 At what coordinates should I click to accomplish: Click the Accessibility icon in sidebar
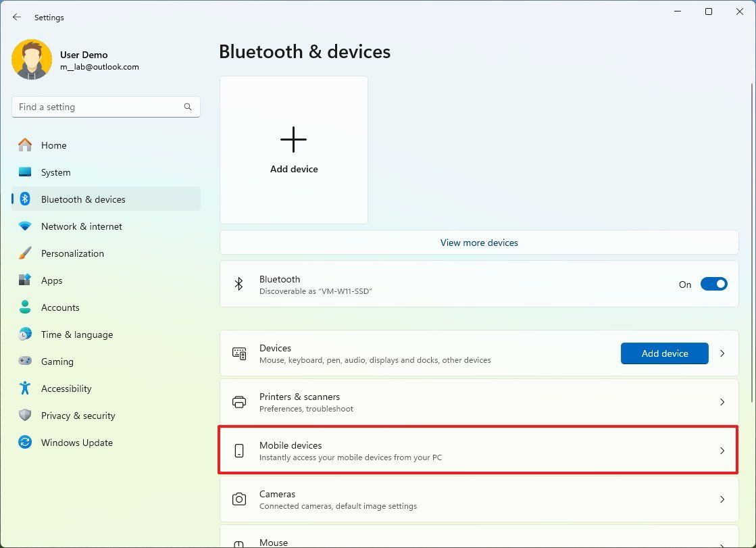(x=25, y=388)
